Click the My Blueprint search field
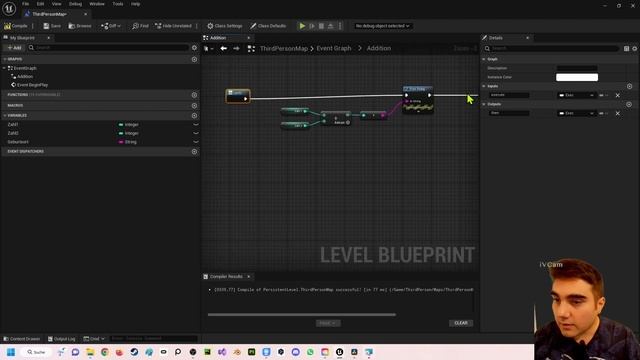Viewport: 640px width, 360px height. tap(108, 48)
